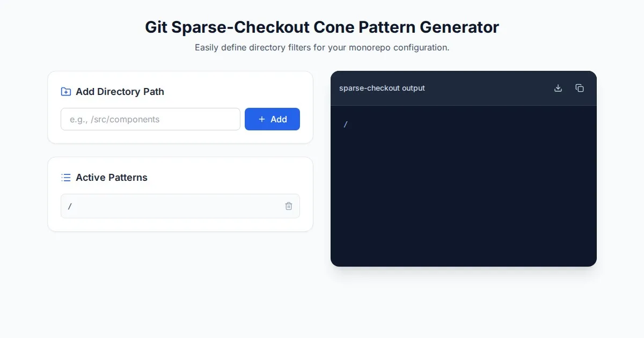Click the "/" line in the output code
The image size is (644, 338).
(x=346, y=124)
